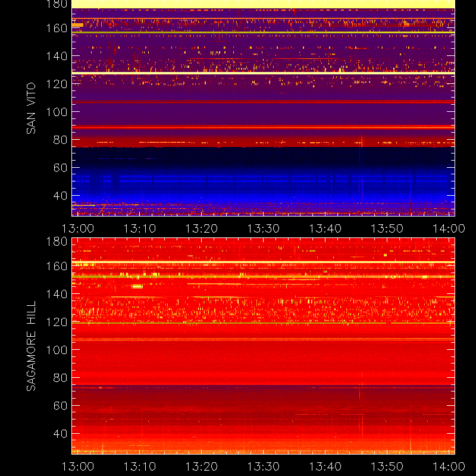Pick the 120 label on Sagamore Hill axis

tap(57, 322)
